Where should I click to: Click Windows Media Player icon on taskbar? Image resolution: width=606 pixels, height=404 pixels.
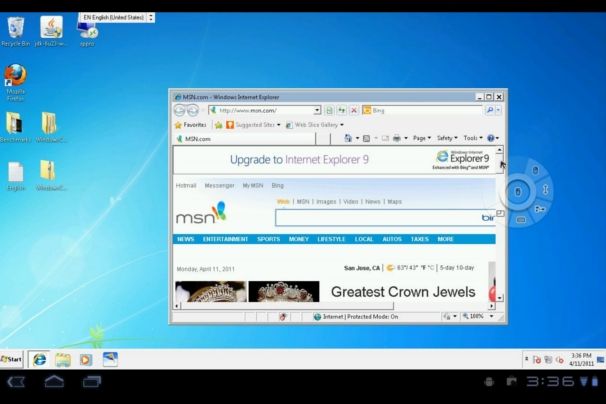(86, 360)
